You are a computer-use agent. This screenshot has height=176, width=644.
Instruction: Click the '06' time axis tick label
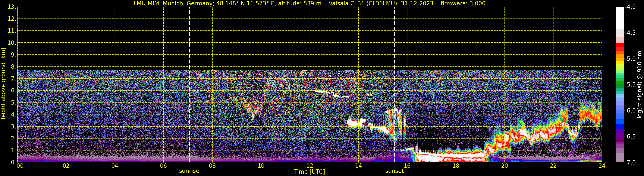click(163, 166)
